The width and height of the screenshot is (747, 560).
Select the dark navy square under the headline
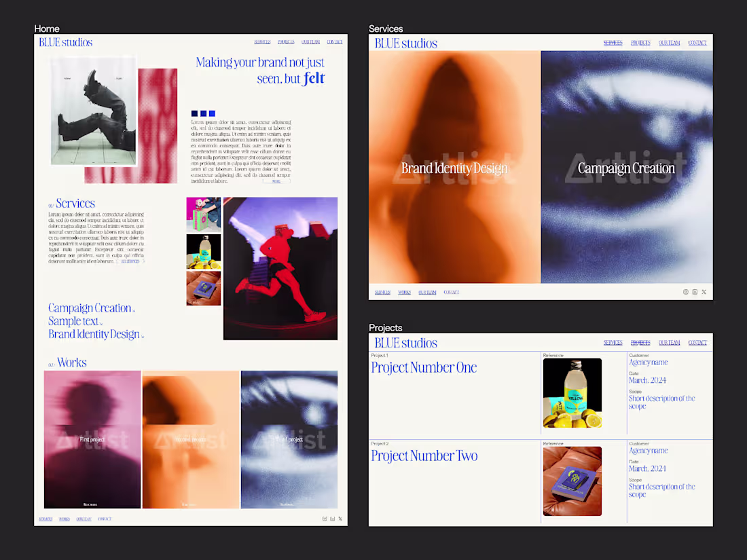pos(194,113)
